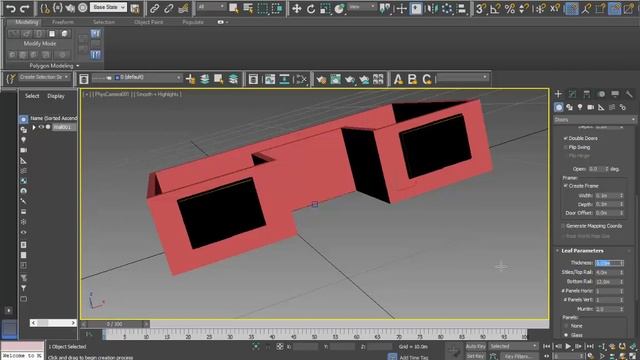Open the Object Paint ribbon tab
The height and width of the screenshot is (360, 640).
tap(149, 22)
